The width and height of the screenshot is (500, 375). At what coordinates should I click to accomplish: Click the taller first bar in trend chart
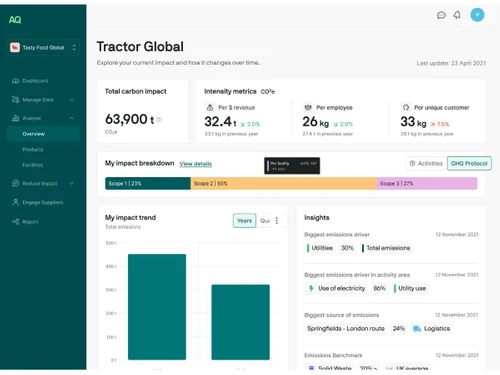coord(157,307)
